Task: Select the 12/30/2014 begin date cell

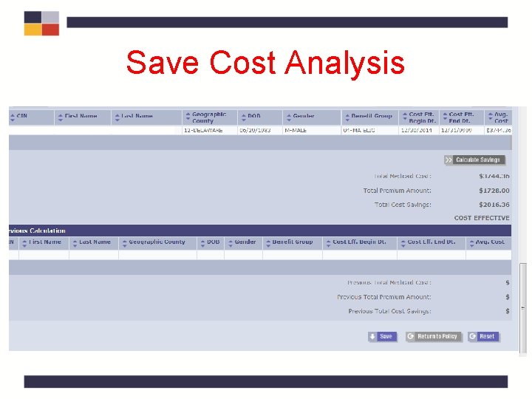Action: point(419,130)
